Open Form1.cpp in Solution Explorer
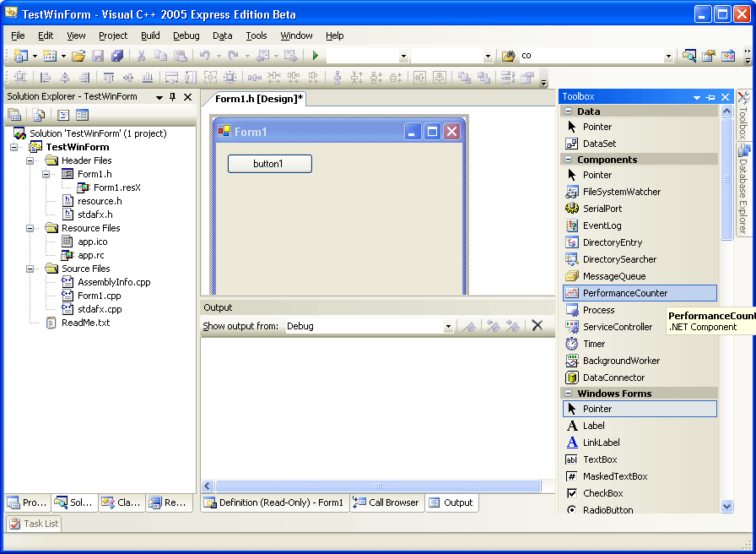Viewport: 756px width, 554px height. point(100,296)
